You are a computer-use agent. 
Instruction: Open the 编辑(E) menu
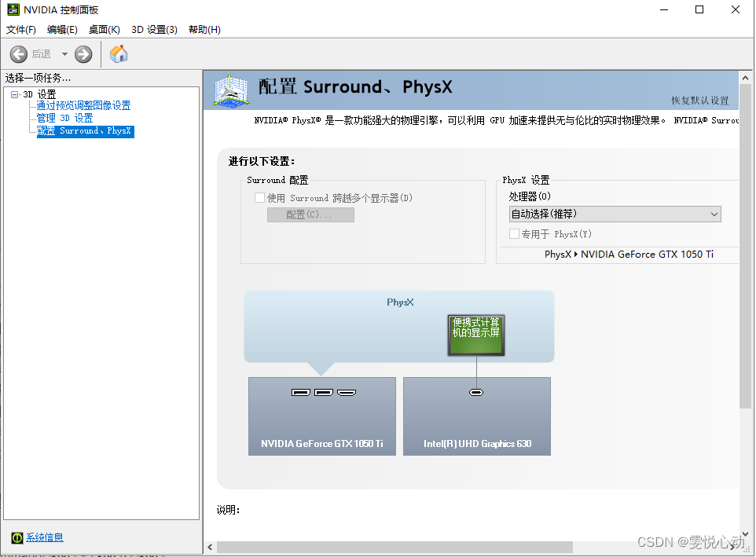point(62,29)
